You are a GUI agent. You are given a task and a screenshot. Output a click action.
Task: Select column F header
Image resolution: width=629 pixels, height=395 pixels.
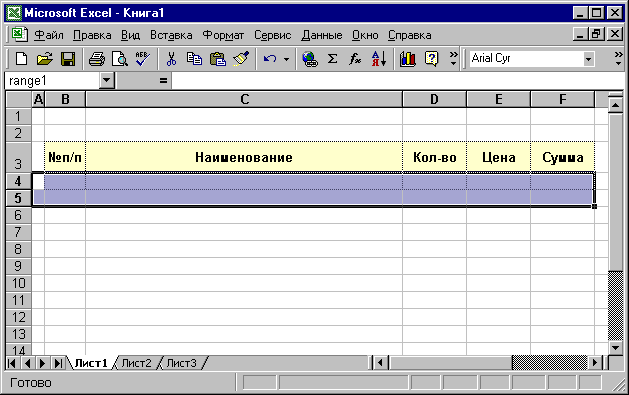click(x=562, y=99)
